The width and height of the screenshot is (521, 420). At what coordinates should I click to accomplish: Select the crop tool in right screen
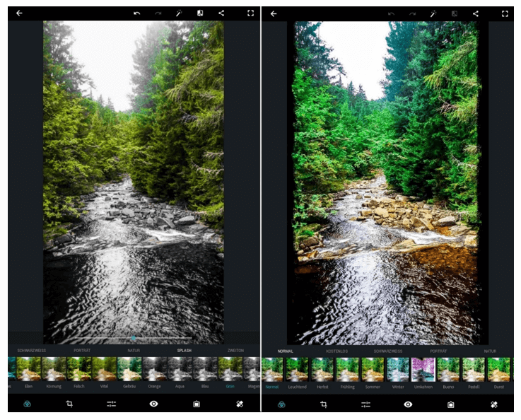point(324,404)
